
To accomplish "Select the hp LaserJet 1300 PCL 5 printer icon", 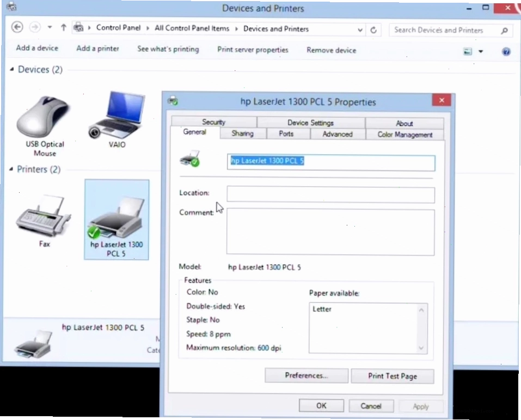I will click(117, 220).
